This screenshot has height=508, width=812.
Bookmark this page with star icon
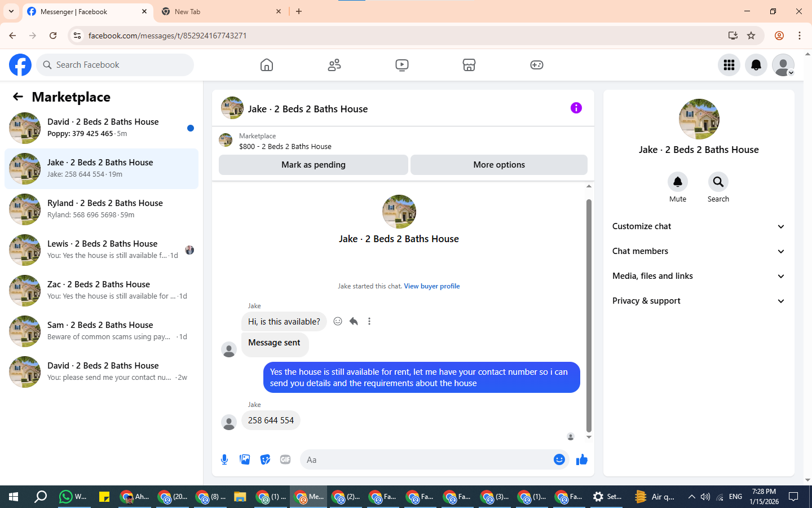point(751,36)
